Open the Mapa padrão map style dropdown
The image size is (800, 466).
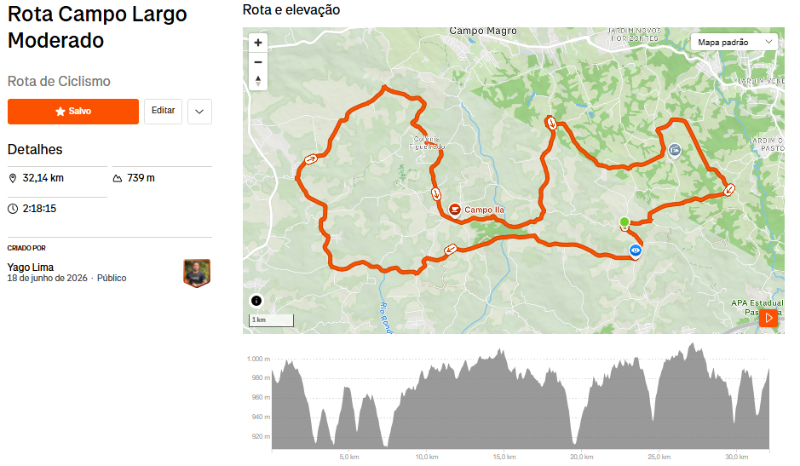click(734, 42)
